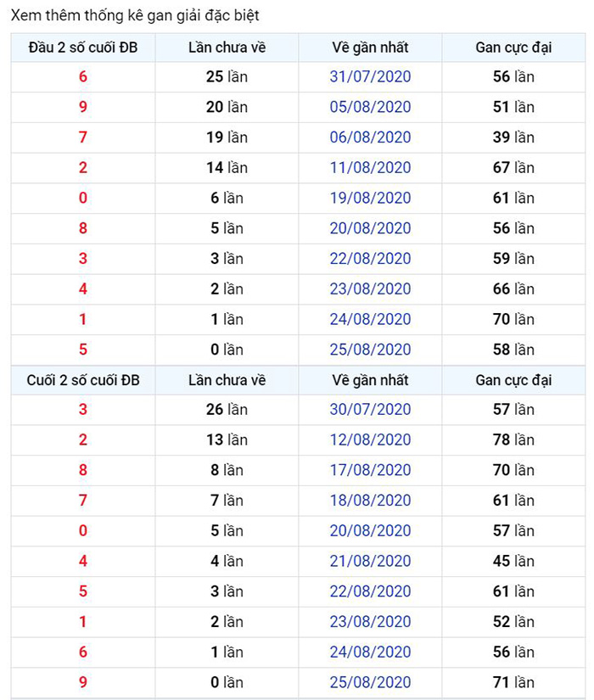Click the '26 lần' cell
Screen dimensions: 594x700
[227, 409]
